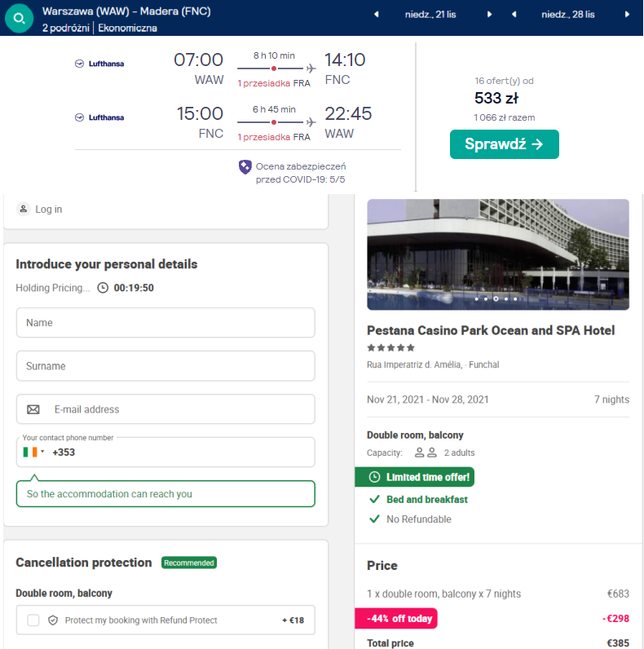Click the hotel photo thumbnail

coord(498,254)
